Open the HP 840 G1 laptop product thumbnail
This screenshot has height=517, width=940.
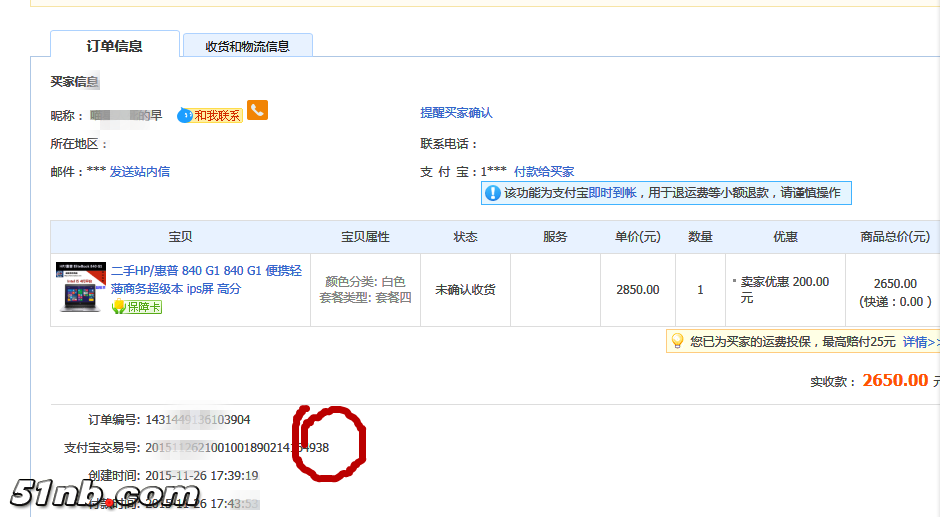(x=81, y=287)
